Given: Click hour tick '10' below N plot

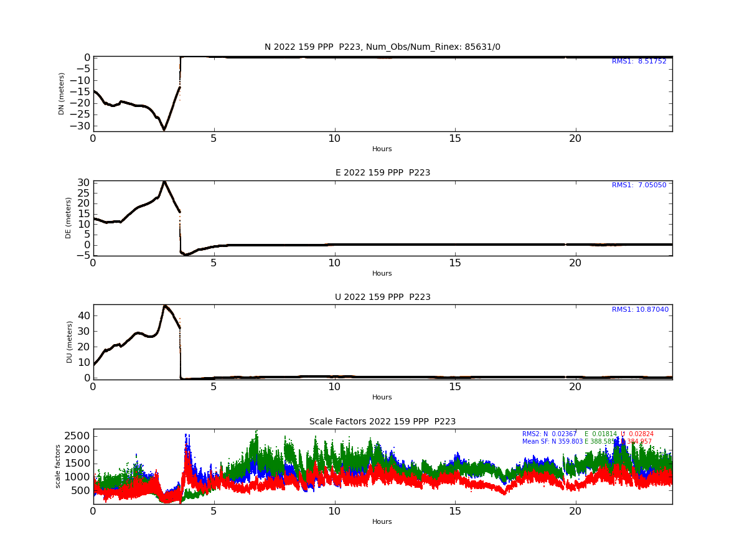Looking at the screenshot, I should click(x=334, y=139).
